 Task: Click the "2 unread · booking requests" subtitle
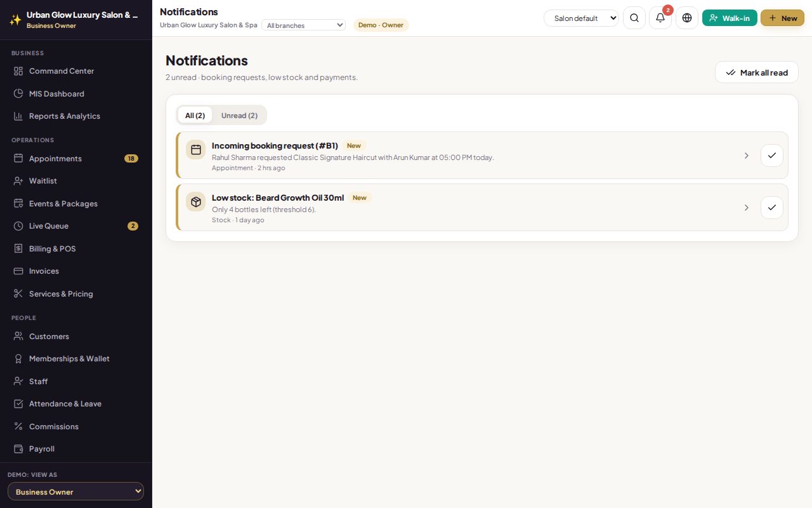tap(261, 77)
